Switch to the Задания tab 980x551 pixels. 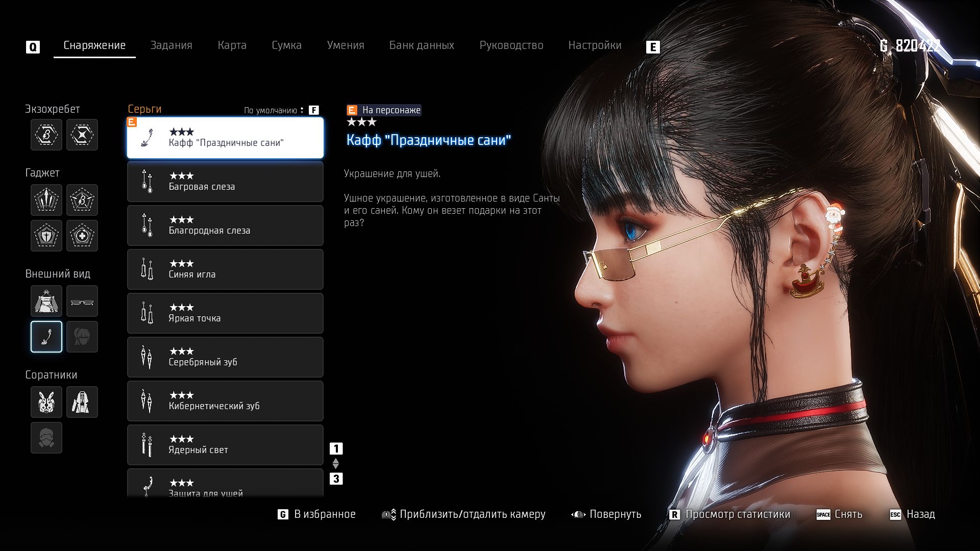[171, 45]
